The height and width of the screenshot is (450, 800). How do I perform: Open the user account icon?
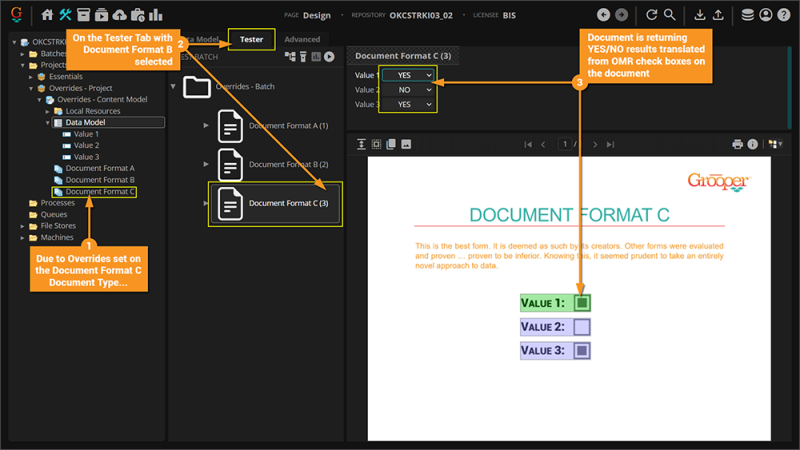pos(766,15)
